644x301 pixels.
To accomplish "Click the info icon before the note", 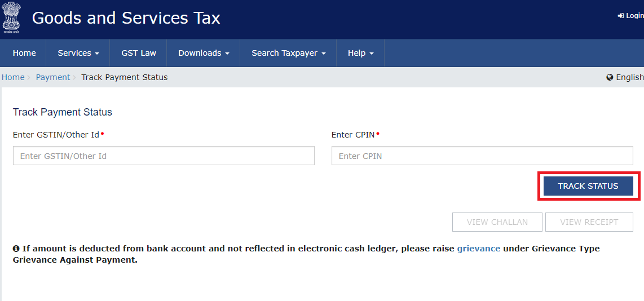I will point(16,249).
